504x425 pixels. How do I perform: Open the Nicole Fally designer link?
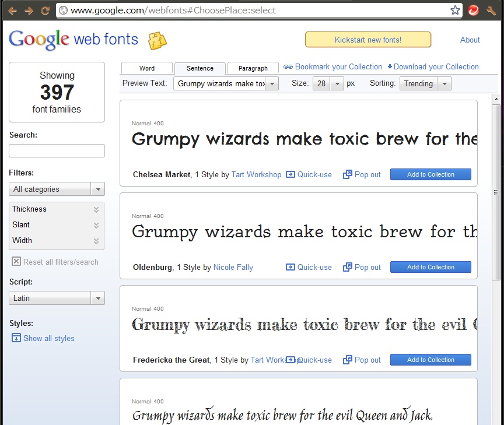pos(233,267)
